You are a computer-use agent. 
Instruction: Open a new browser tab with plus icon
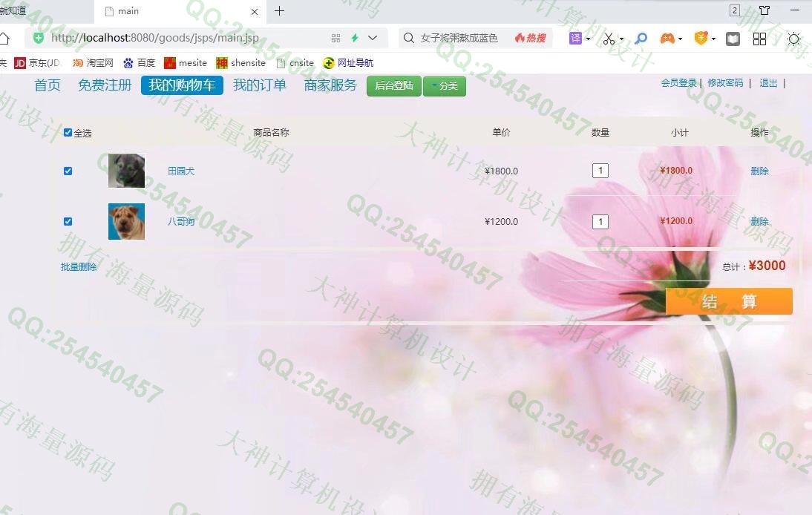[280, 11]
